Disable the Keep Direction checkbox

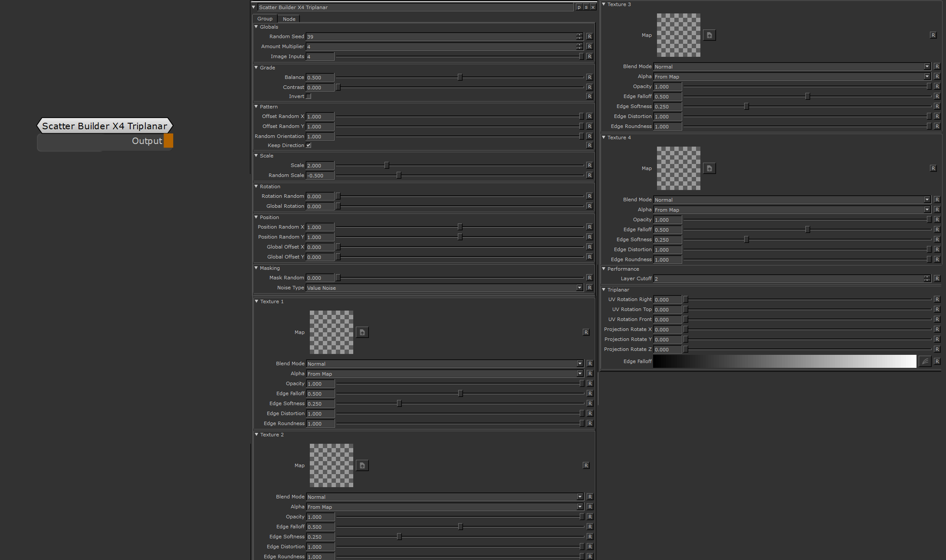(x=309, y=145)
